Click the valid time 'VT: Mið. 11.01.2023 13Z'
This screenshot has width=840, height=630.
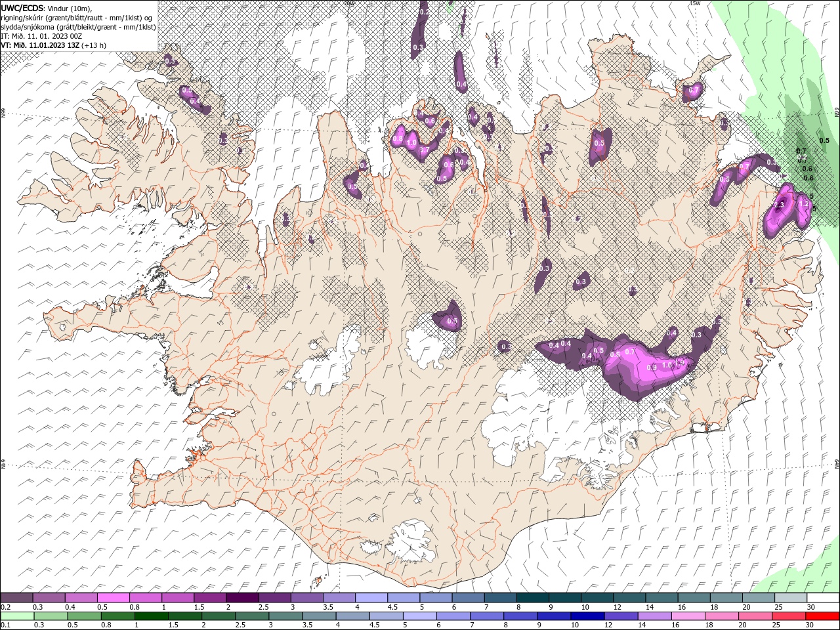pos(40,45)
